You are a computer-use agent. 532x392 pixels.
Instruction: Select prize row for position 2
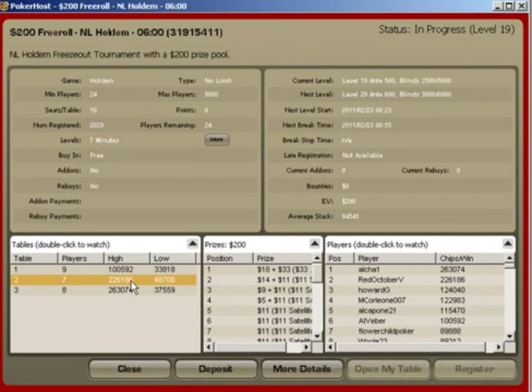coord(258,280)
